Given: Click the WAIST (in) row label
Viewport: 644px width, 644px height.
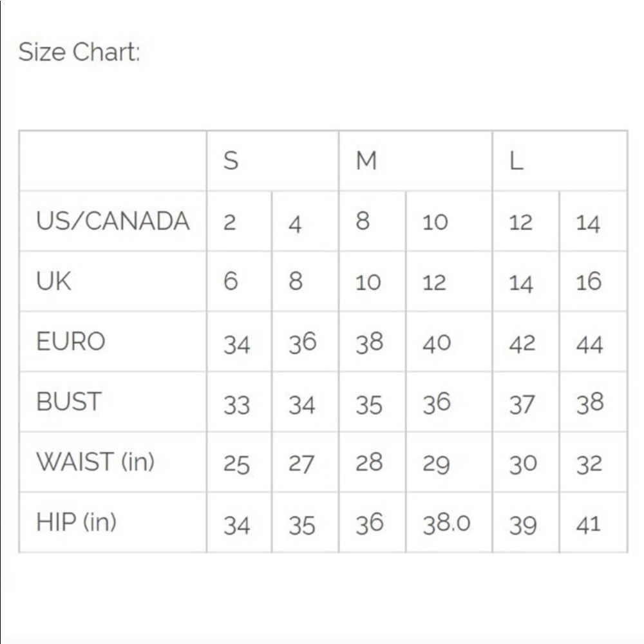Looking at the screenshot, I should click(95, 462).
